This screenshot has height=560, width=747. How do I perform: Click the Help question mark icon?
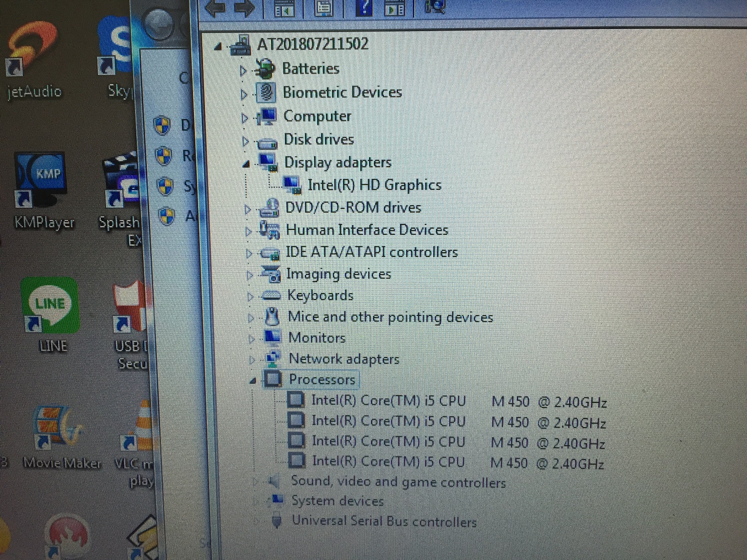coord(364,8)
